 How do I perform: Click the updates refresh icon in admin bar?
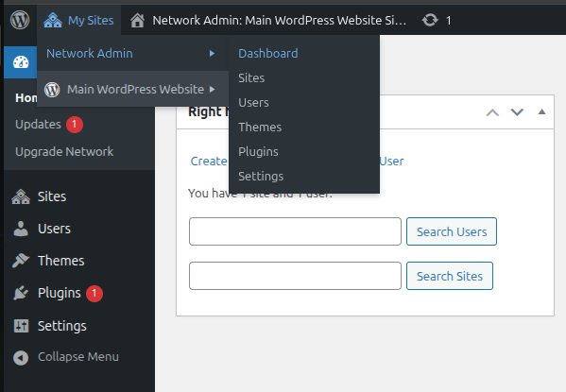[430, 20]
